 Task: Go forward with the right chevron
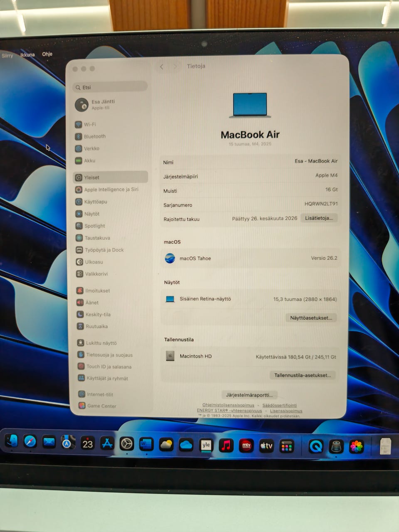point(175,66)
